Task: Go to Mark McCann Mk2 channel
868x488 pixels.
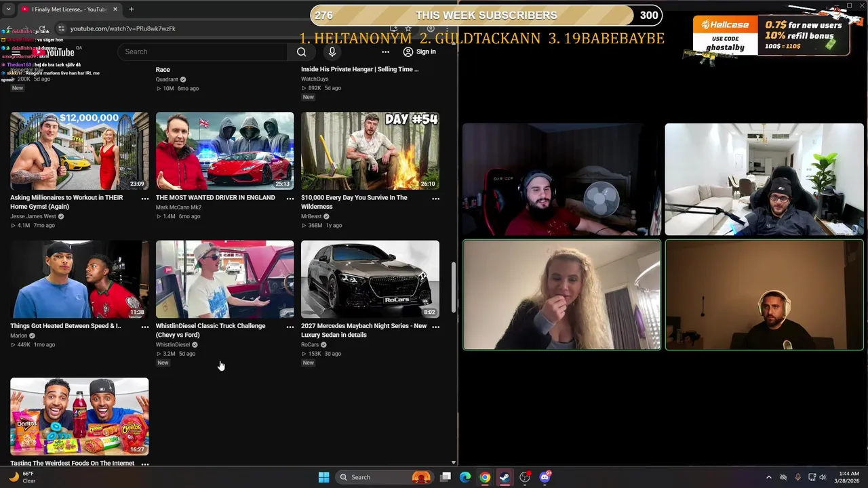Action: click(178, 207)
